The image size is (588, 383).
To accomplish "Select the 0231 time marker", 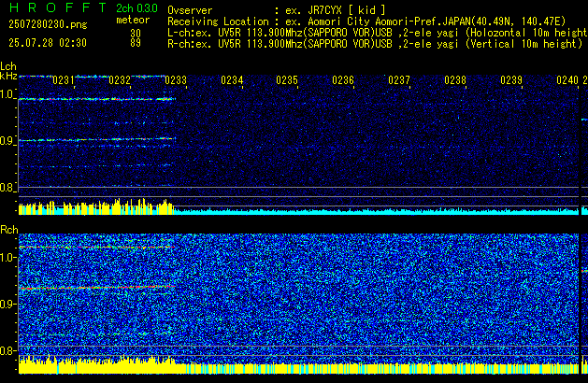I will [64, 80].
